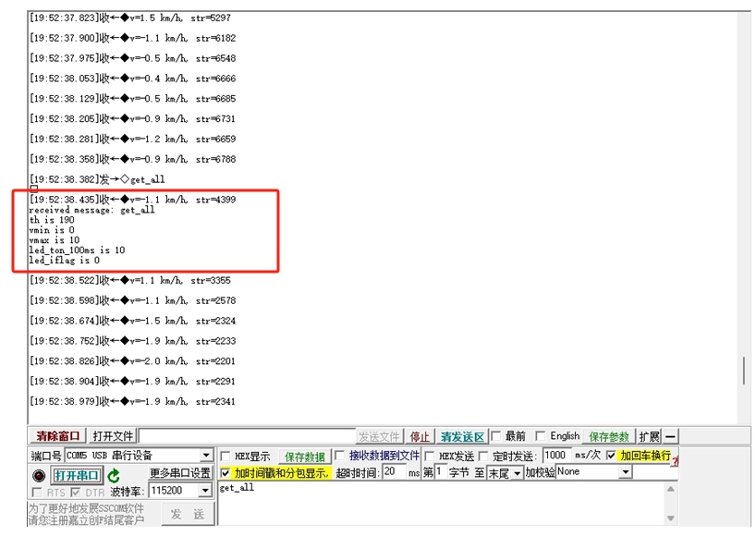Collapse the panel with the dash button
756x536 pixels.
click(671, 436)
